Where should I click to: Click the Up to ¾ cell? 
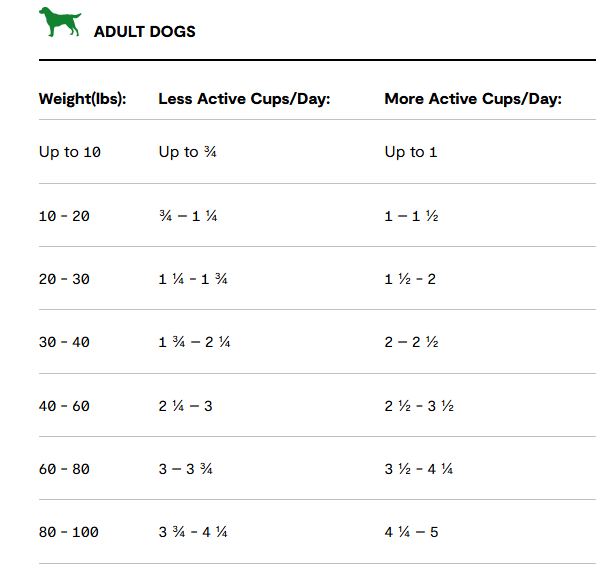pyautogui.click(x=188, y=152)
